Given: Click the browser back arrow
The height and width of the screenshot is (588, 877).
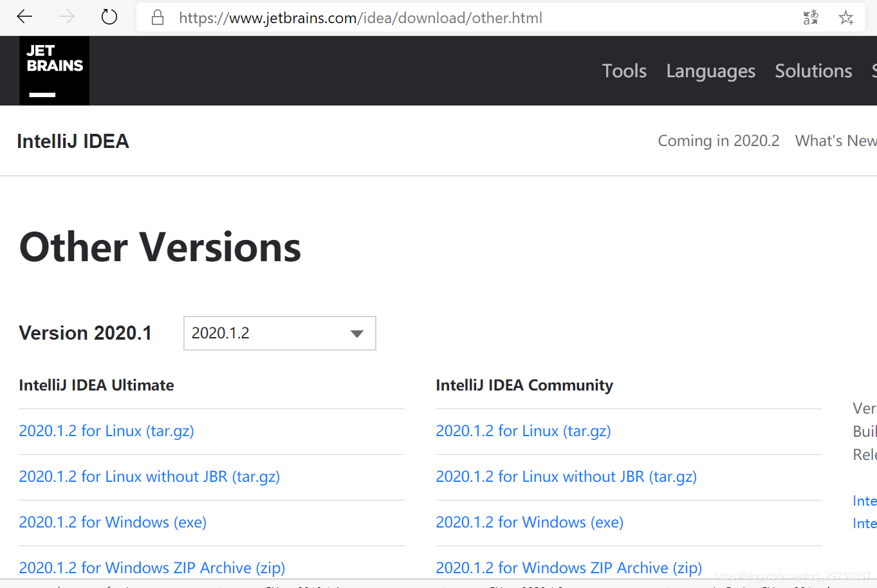Looking at the screenshot, I should point(24,17).
